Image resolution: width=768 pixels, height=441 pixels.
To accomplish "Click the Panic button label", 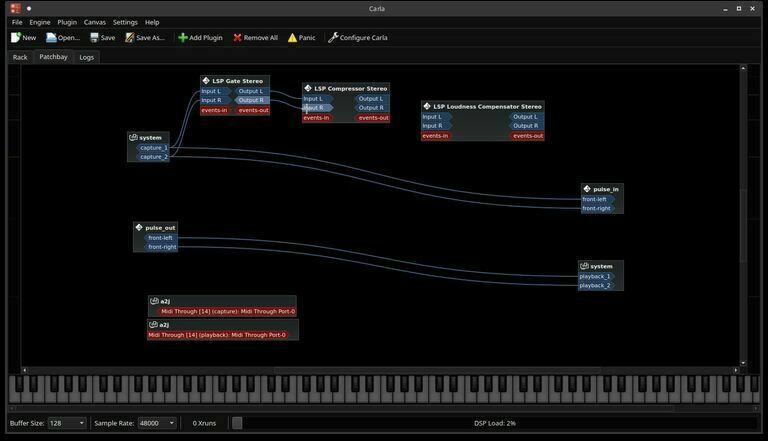I will pos(307,38).
